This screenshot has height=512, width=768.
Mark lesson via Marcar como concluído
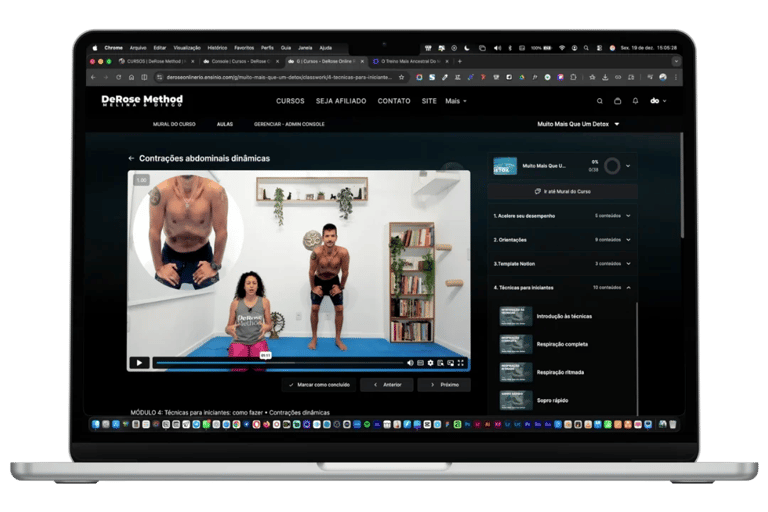coord(319,385)
